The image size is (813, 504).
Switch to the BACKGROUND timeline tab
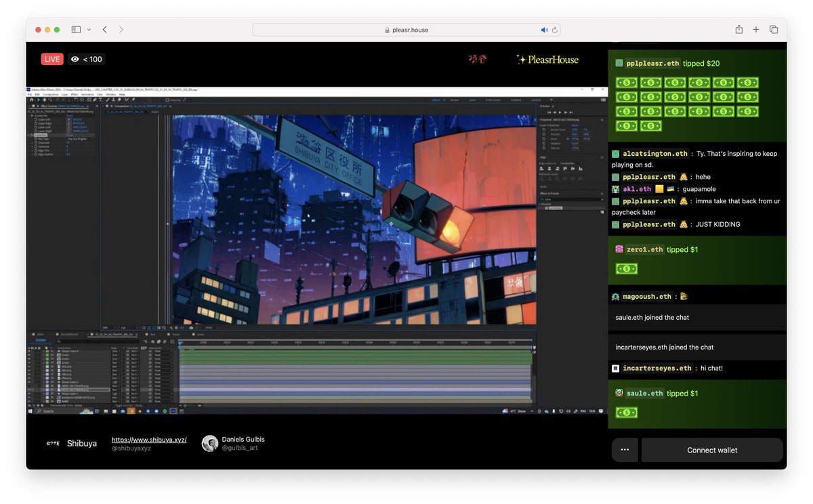(69, 335)
